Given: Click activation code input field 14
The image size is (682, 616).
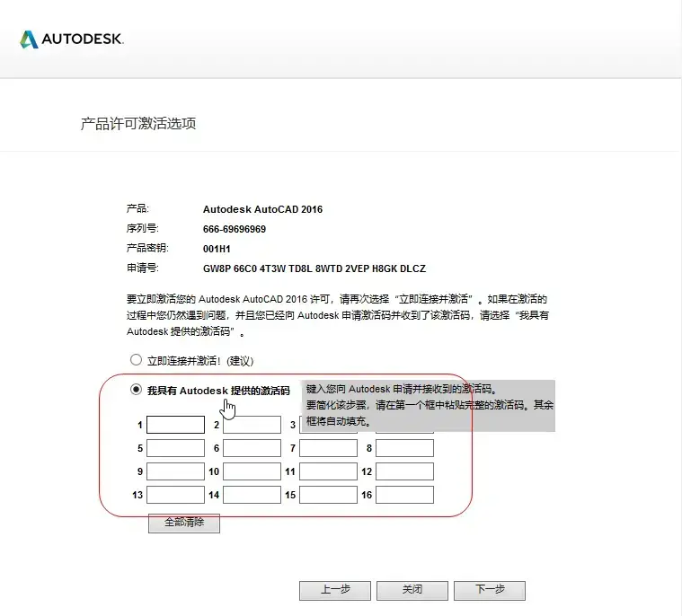Looking at the screenshot, I should [252, 495].
